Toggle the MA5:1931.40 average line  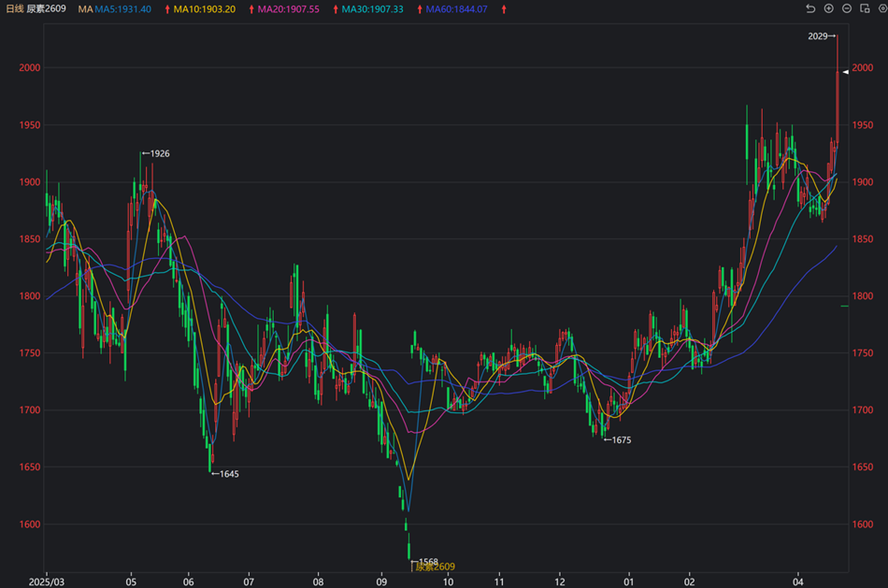[x=123, y=9]
